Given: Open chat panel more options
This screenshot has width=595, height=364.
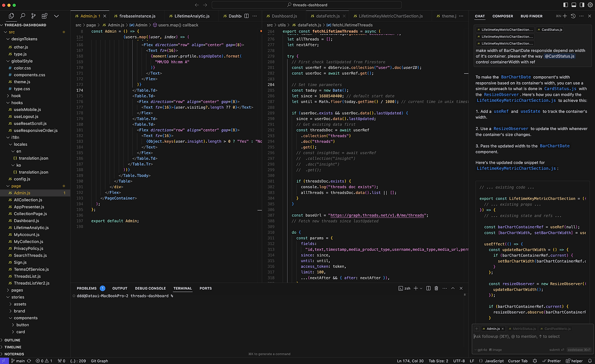Looking at the screenshot, I should coord(581,16).
